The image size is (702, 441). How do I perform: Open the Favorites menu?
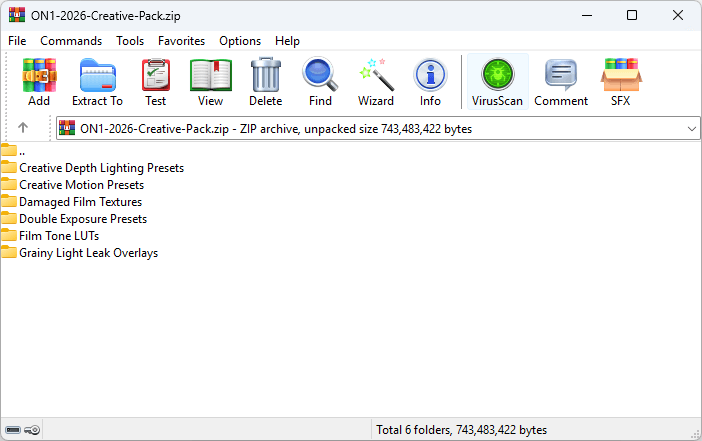coord(181,41)
